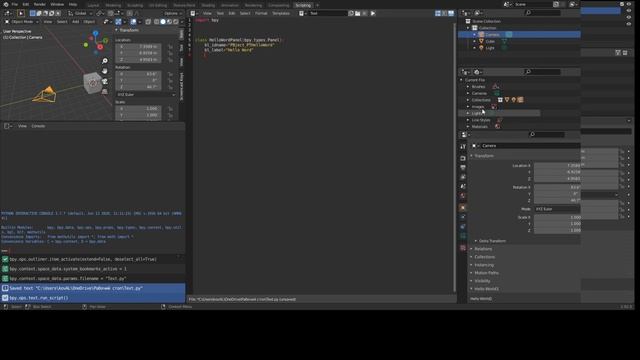Toggle perspective/orthographic grid icon in viewport

coord(105,91)
